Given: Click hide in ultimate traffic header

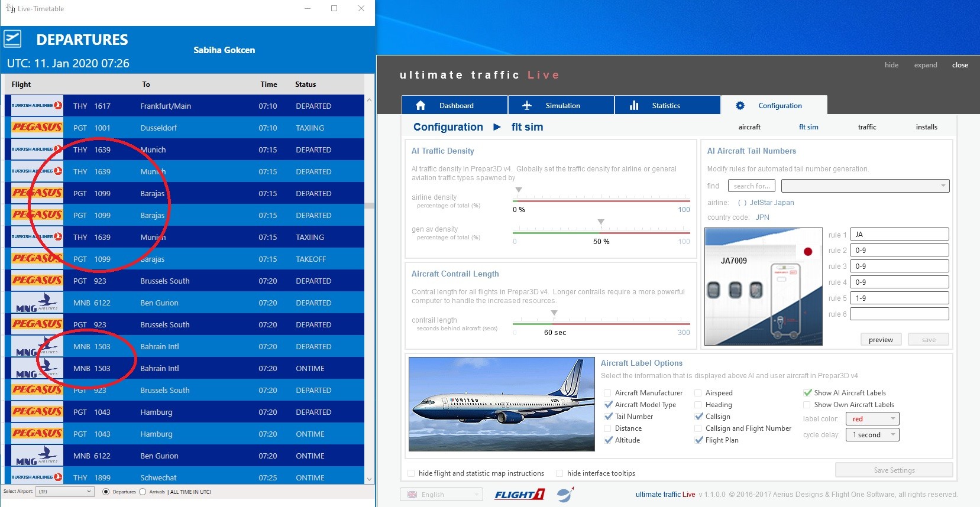Looking at the screenshot, I should coord(891,65).
